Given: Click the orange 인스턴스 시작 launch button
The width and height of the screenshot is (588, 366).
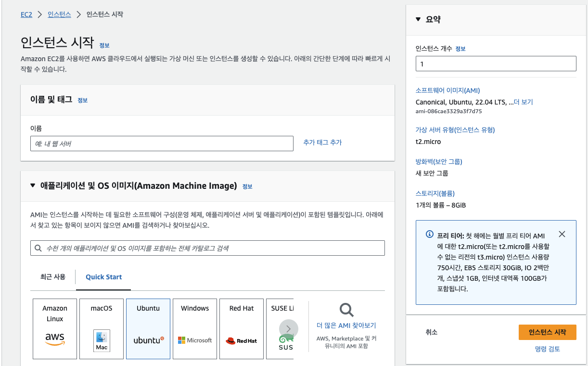Looking at the screenshot, I should (547, 332).
